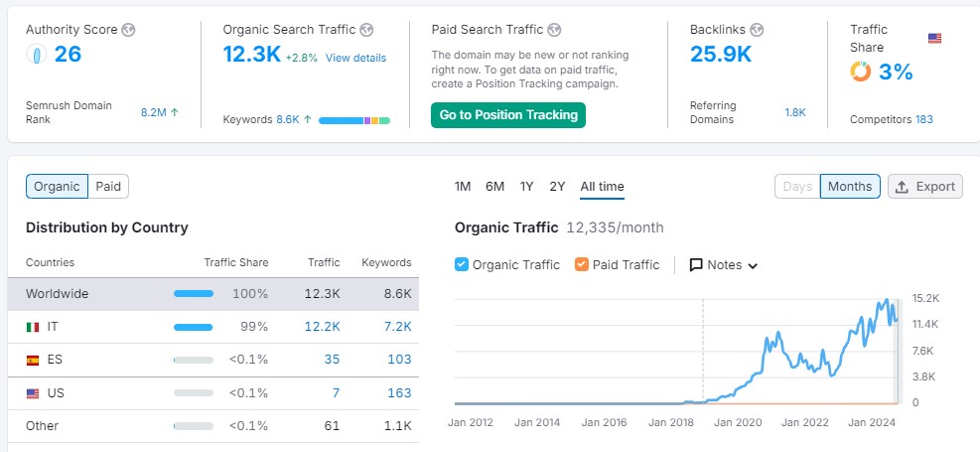The width and height of the screenshot is (980, 452).
Task: Click Go to Position Tracking button
Action: click(x=508, y=115)
